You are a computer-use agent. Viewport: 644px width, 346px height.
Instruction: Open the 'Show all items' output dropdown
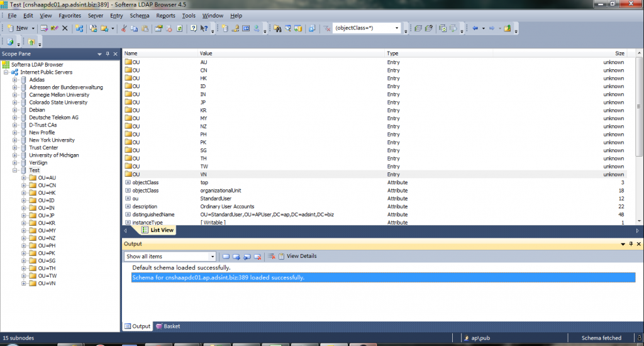[x=213, y=257]
